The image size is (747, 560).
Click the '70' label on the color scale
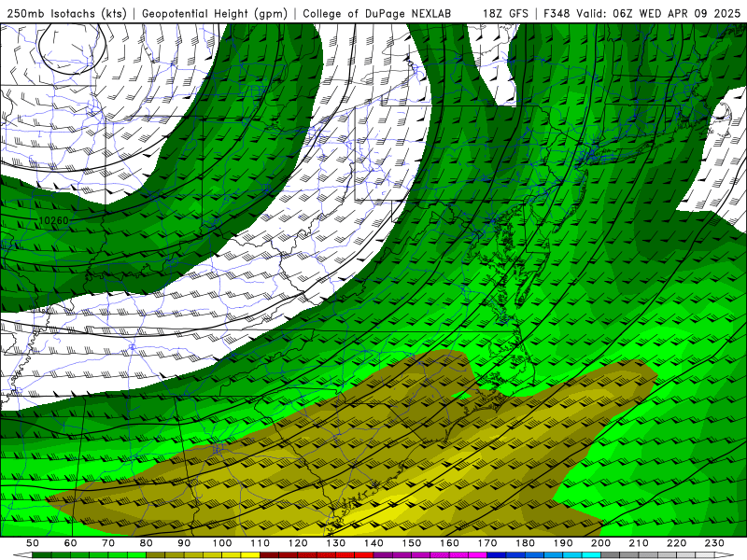point(108,543)
